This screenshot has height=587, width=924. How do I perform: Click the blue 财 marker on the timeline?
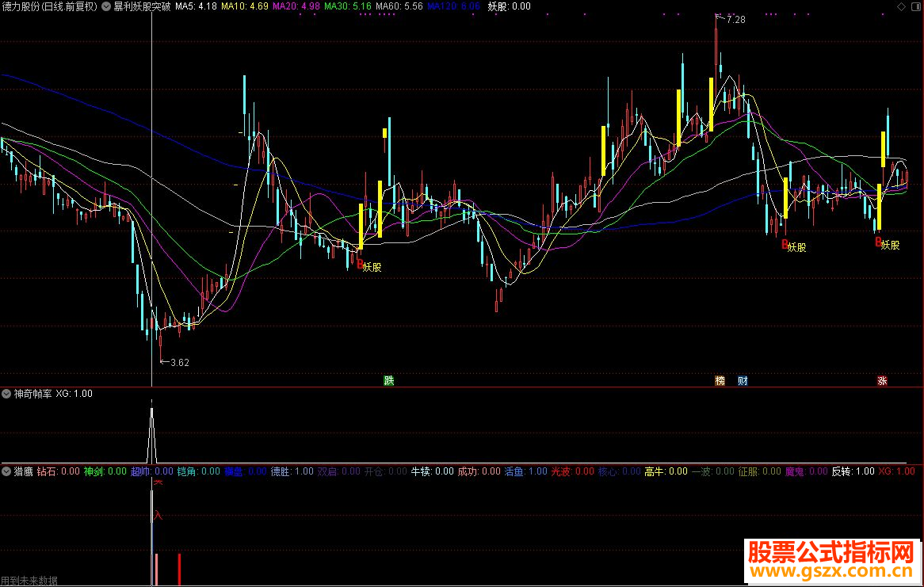tap(743, 381)
